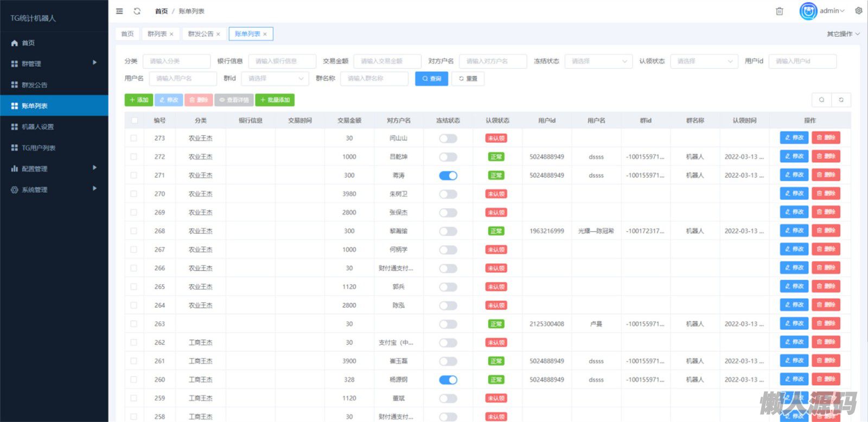
Task: Open the settings gear icon at top right
Action: 858,11
